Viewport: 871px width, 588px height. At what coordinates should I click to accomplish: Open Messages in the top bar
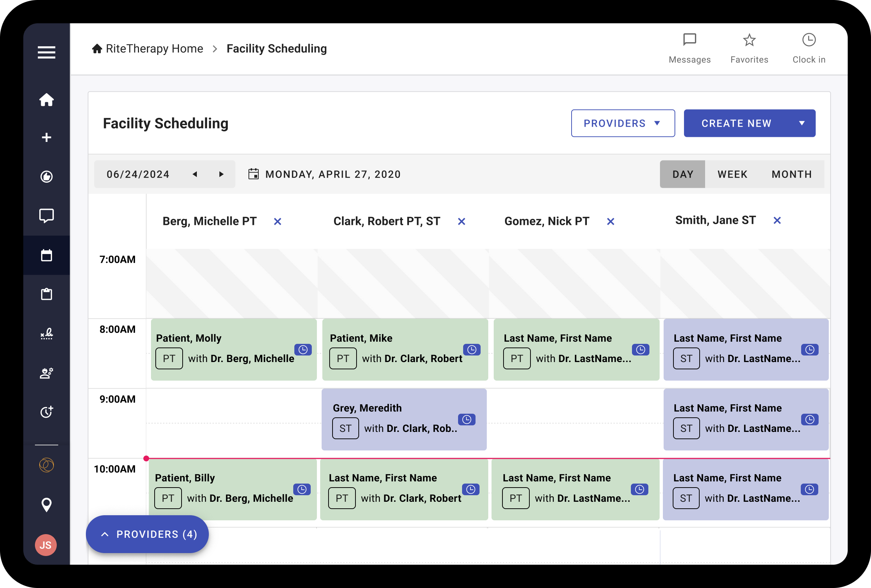coord(689,48)
